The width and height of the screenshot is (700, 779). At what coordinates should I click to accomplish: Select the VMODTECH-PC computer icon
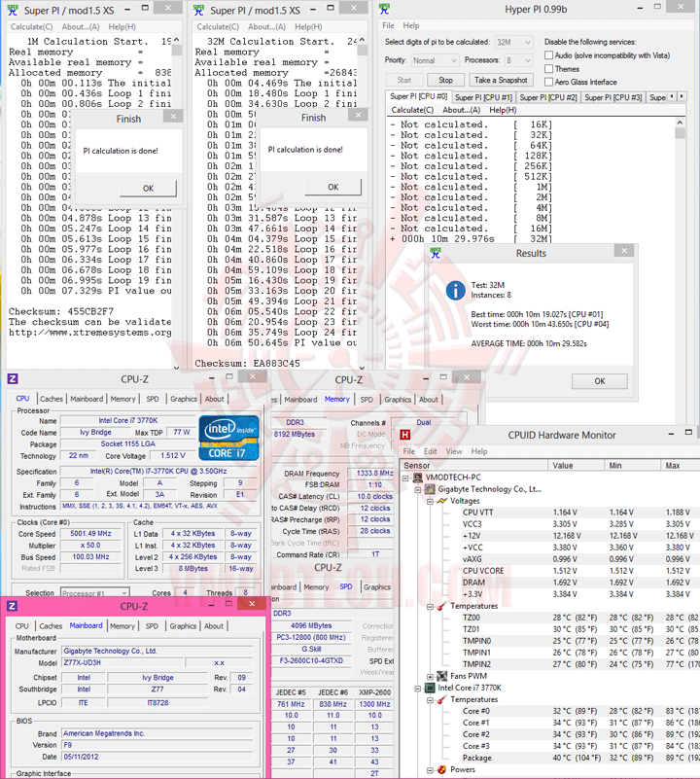click(x=418, y=478)
